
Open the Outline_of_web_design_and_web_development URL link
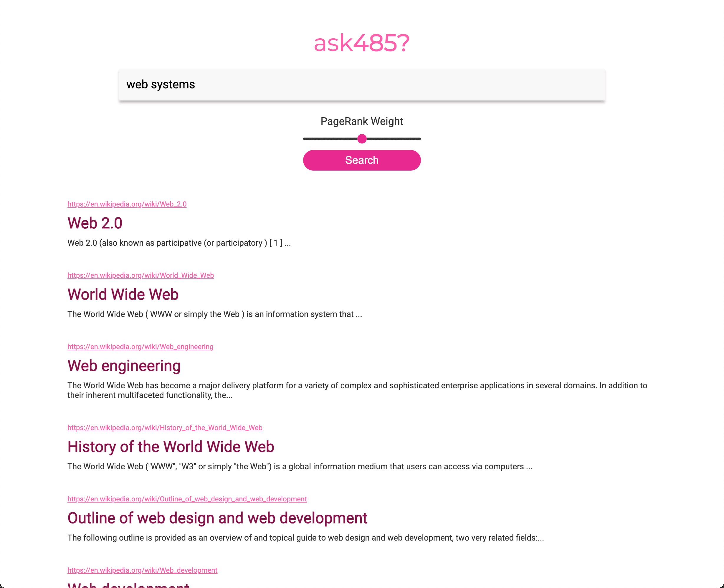click(187, 499)
